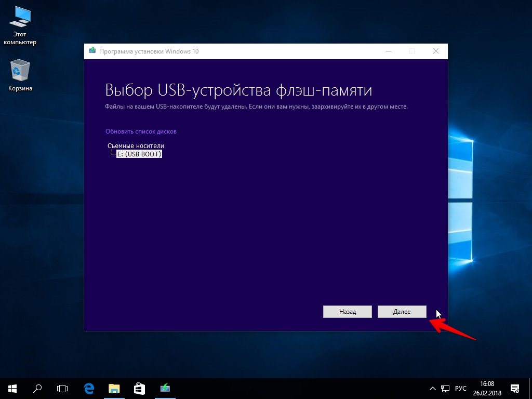Open Microsoft Store from taskbar
The height and width of the screenshot is (399, 532).
tap(139, 389)
